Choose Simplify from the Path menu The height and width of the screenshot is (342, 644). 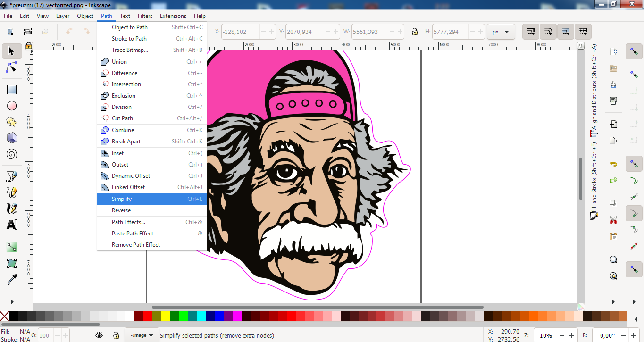[x=122, y=199]
